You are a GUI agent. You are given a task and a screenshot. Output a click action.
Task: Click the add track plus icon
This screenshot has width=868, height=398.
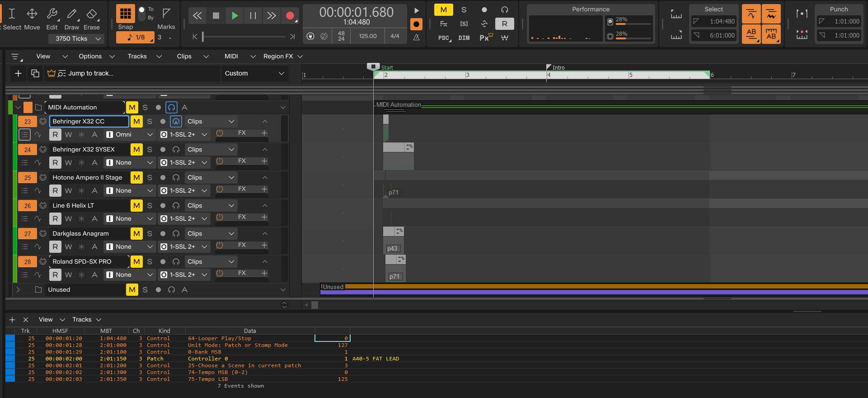coord(18,73)
